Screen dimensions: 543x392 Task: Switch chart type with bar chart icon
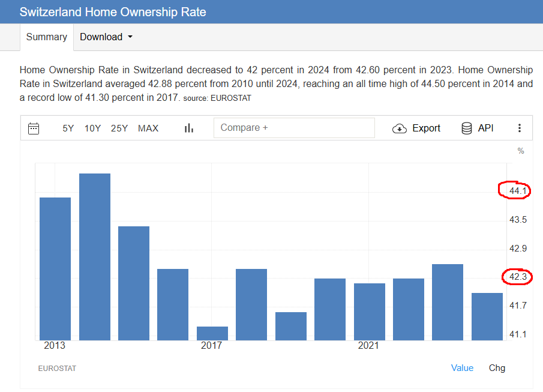point(189,128)
